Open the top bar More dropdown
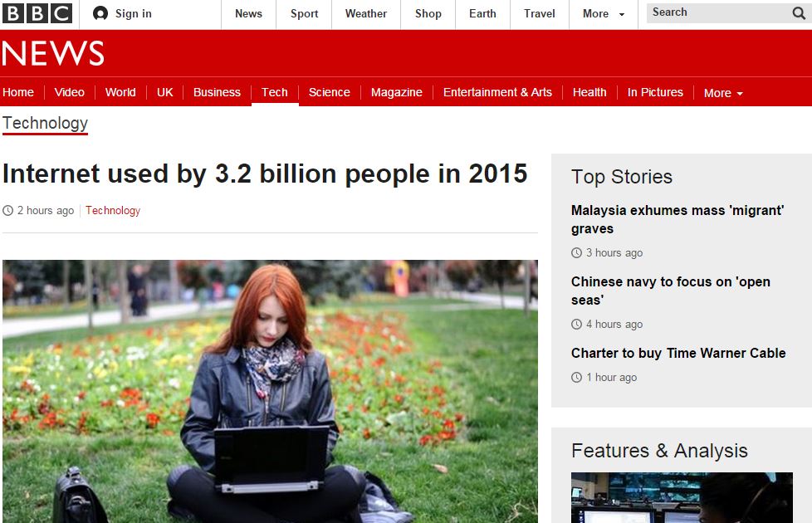This screenshot has height=523, width=812. point(604,13)
